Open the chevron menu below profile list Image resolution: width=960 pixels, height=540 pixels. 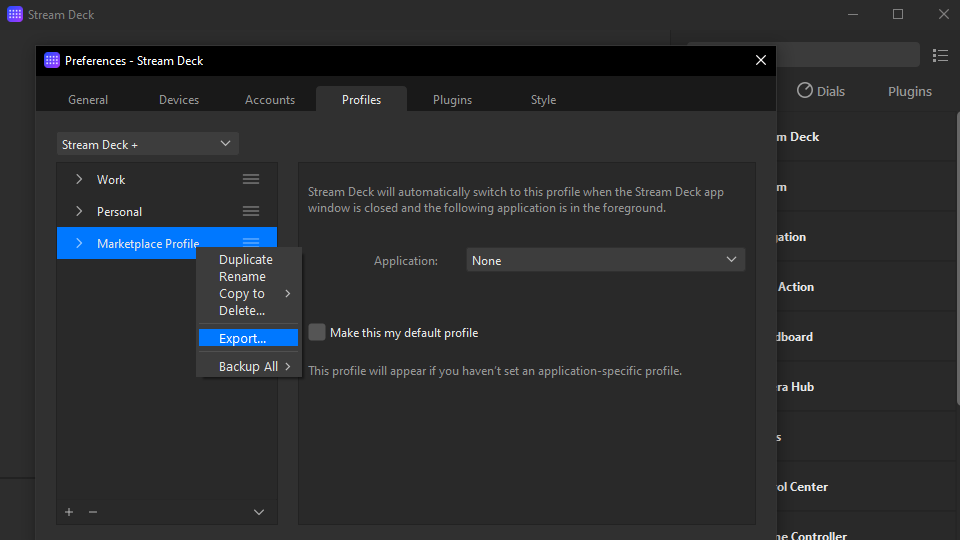click(259, 512)
